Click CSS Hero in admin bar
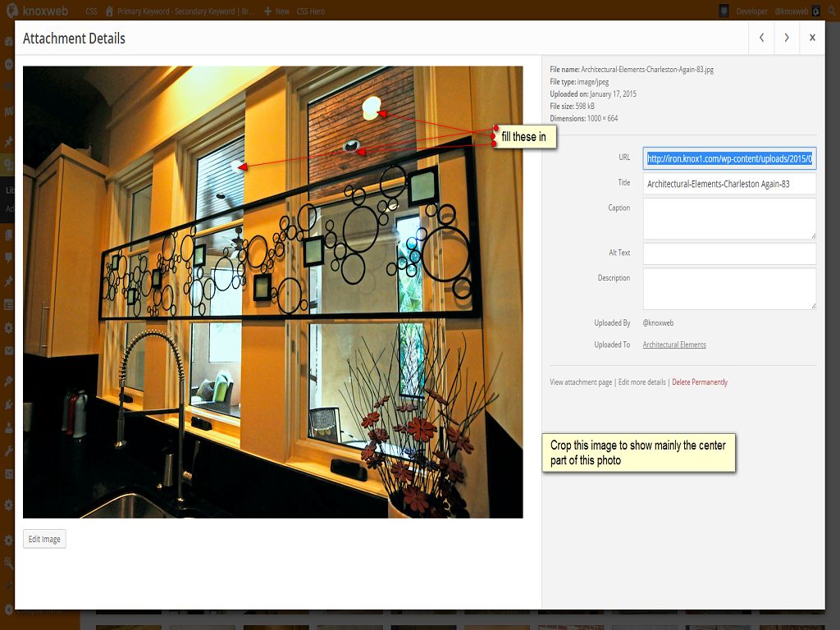This screenshot has height=630, width=840. point(311,11)
